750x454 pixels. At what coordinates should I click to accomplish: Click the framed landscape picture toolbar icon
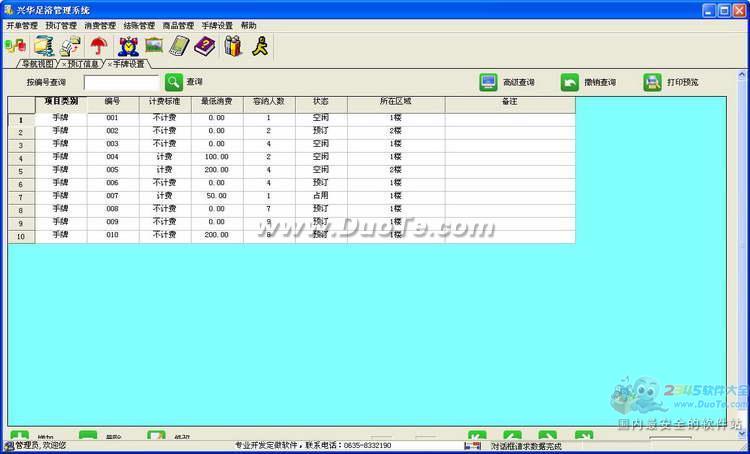(154, 45)
